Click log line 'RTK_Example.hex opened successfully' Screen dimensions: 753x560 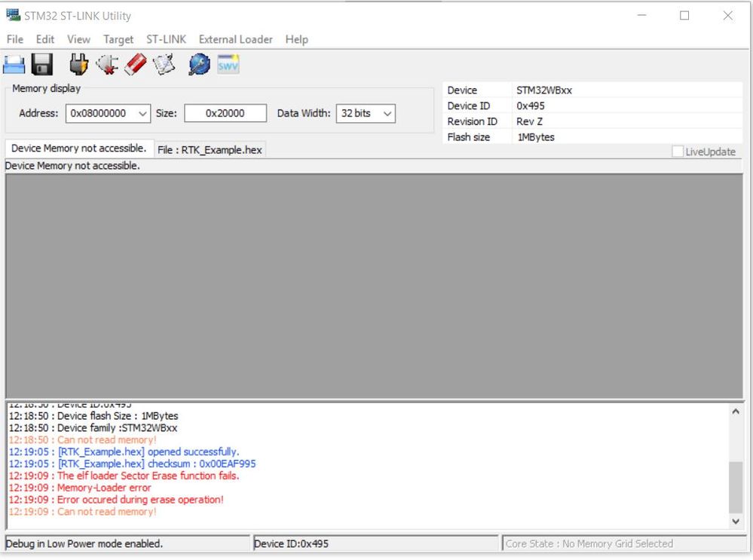click(124, 452)
